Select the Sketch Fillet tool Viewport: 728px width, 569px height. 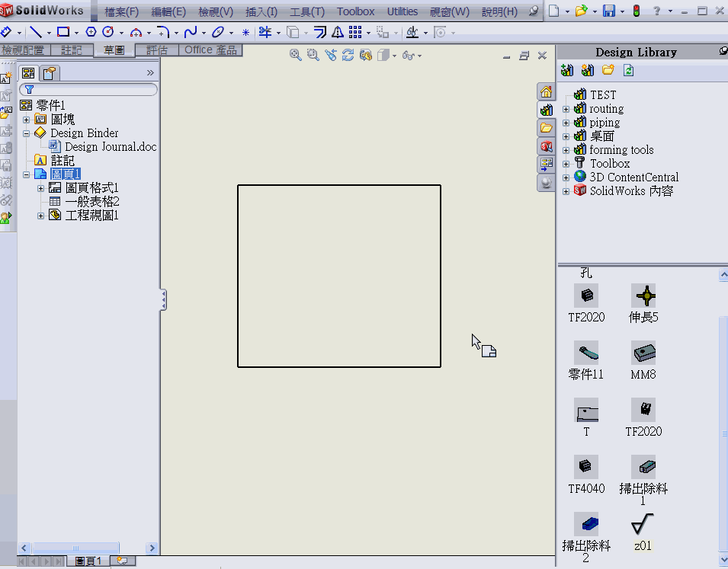tap(162, 32)
